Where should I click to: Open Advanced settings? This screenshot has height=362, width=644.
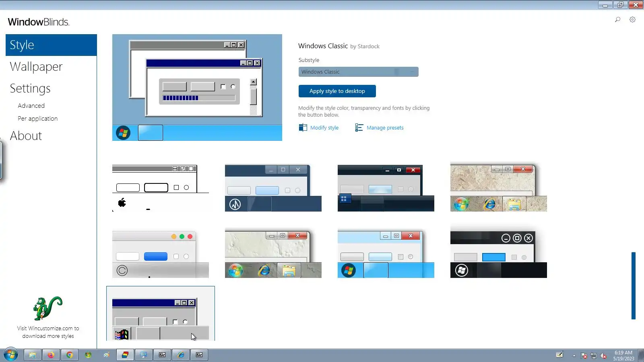[x=31, y=106]
